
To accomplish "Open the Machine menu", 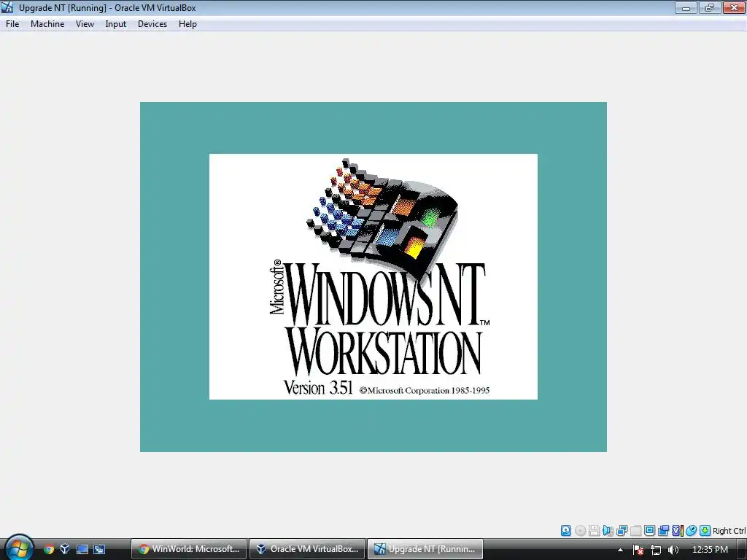I will pyautogui.click(x=47, y=24).
